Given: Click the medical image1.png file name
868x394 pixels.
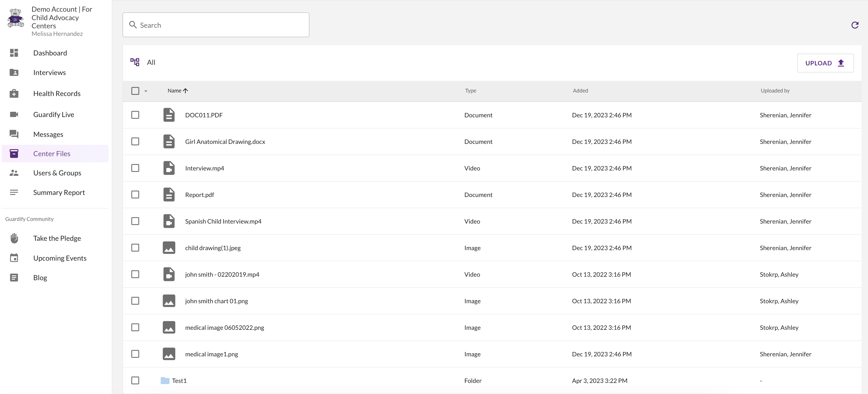Looking at the screenshot, I should (212, 354).
